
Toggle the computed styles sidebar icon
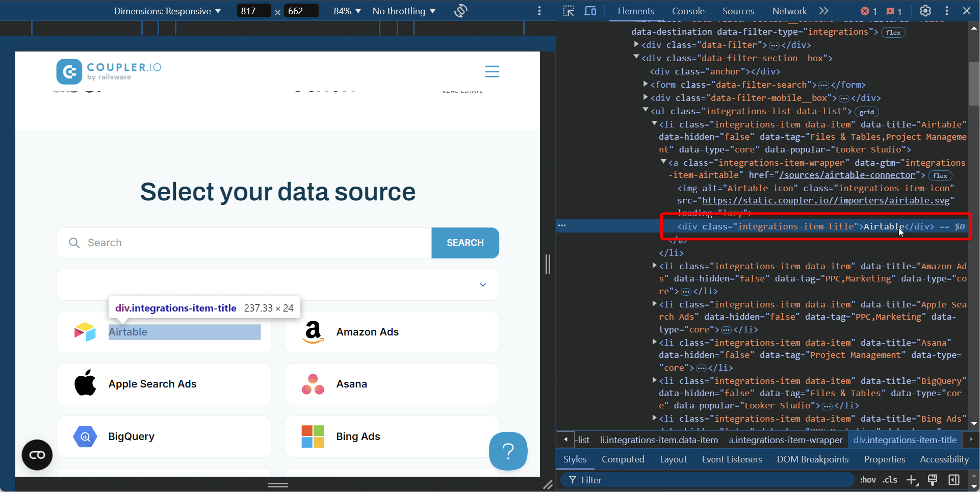pyautogui.click(x=954, y=480)
